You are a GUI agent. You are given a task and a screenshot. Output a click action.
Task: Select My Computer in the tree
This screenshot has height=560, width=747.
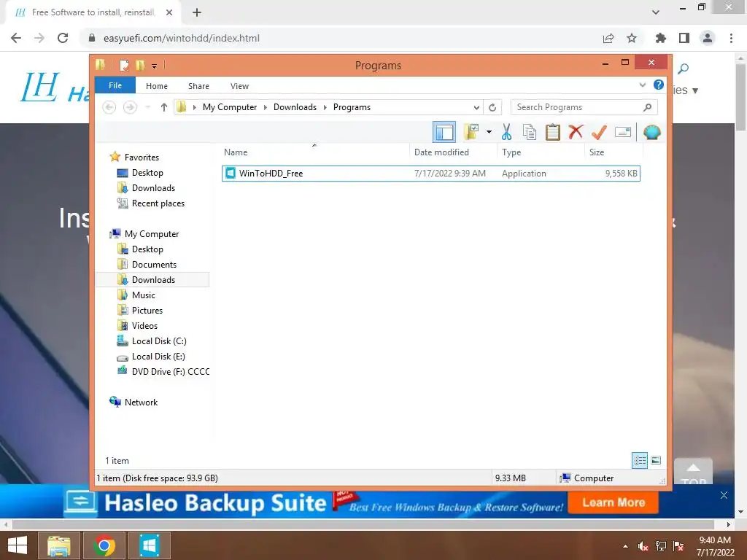coord(152,234)
